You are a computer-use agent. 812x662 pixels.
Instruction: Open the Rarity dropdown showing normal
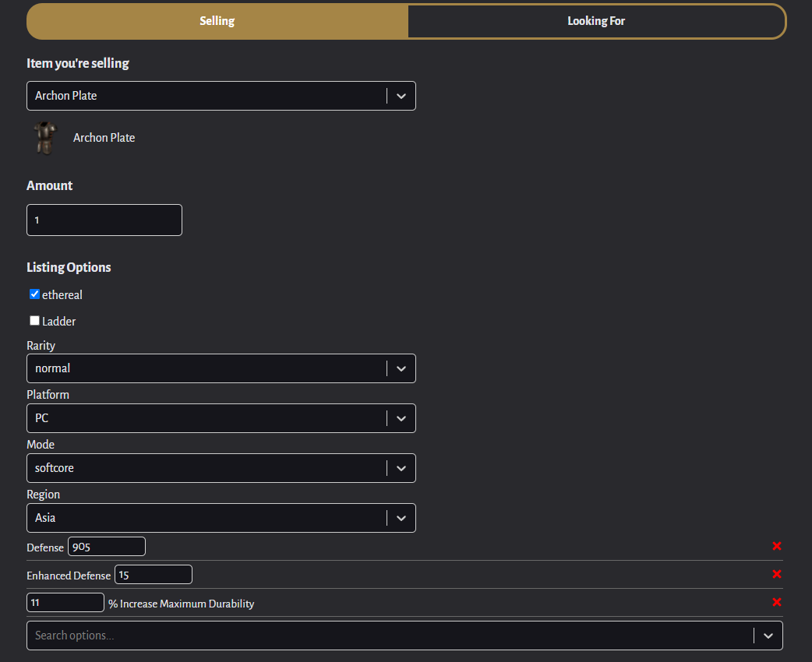[221, 368]
